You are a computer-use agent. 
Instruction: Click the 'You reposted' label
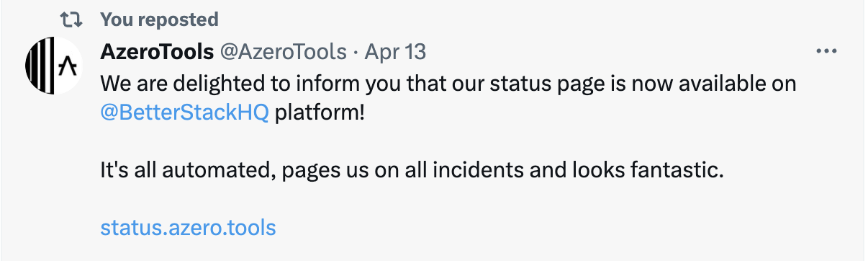tap(159, 19)
